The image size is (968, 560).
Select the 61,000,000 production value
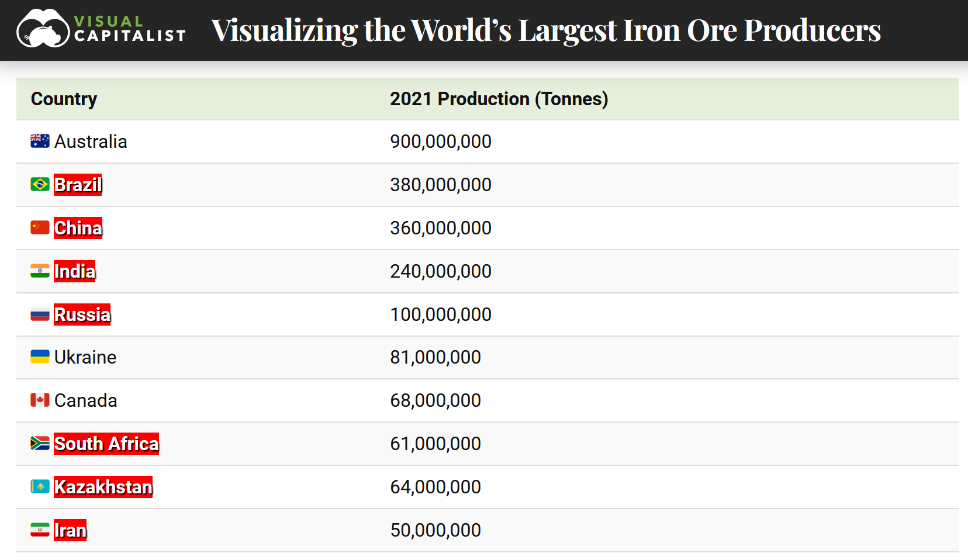435,444
